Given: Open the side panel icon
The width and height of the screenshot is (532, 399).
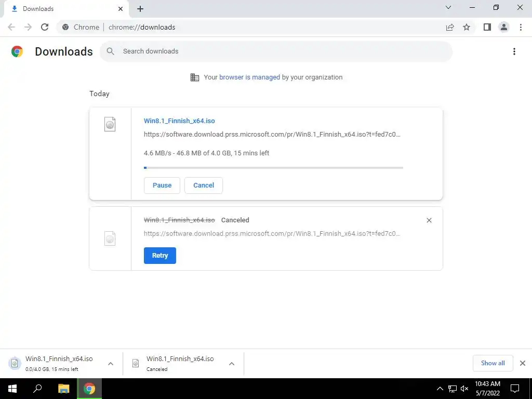Looking at the screenshot, I should [x=487, y=27].
